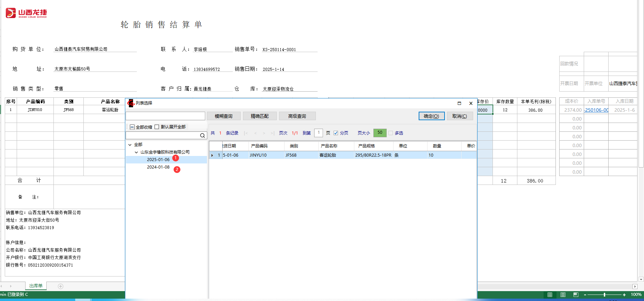
Task: Click the zoom slider handle
Action: pos(605,295)
